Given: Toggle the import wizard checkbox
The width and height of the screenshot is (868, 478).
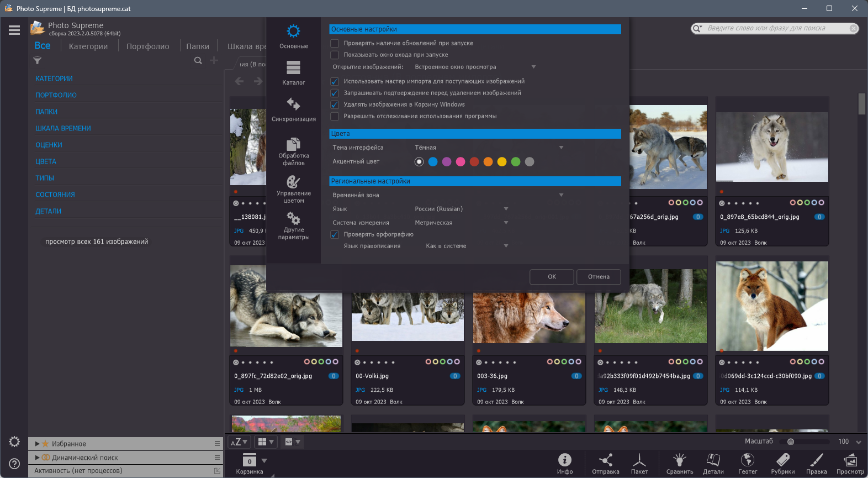Looking at the screenshot, I should click(x=334, y=81).
